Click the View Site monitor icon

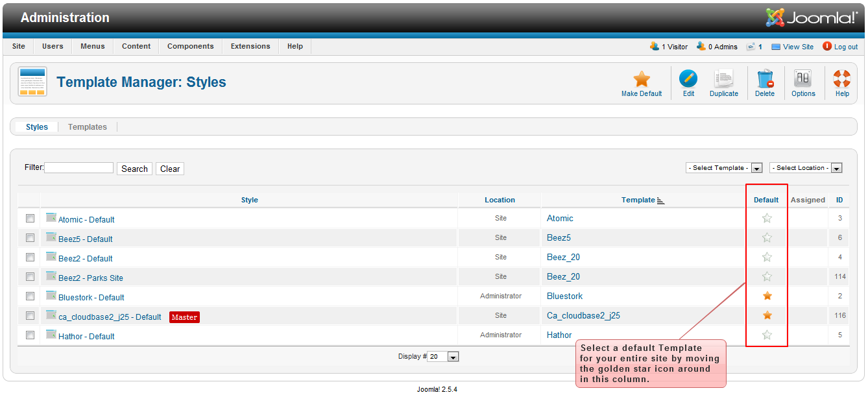click(x=776, y=47)
